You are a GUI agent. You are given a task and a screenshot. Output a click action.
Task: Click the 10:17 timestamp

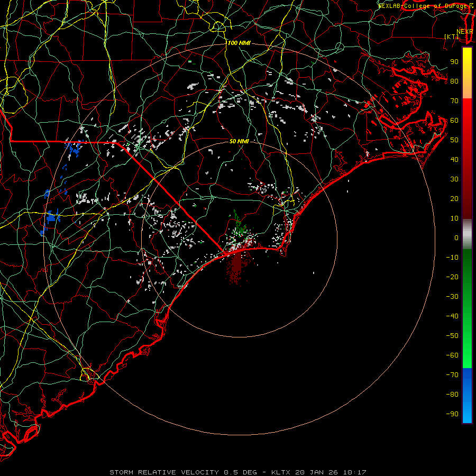355,472
